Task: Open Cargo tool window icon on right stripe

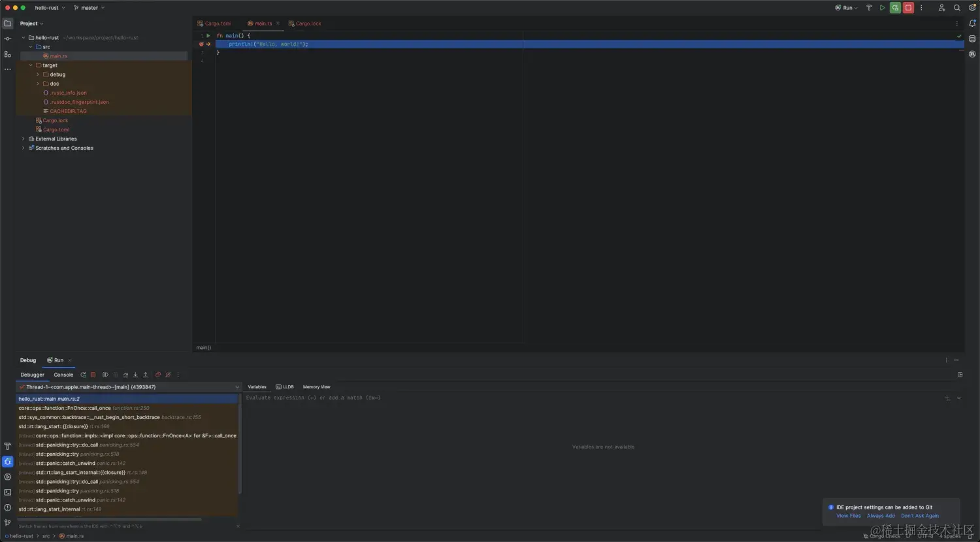Action: [x=972, y=54]
